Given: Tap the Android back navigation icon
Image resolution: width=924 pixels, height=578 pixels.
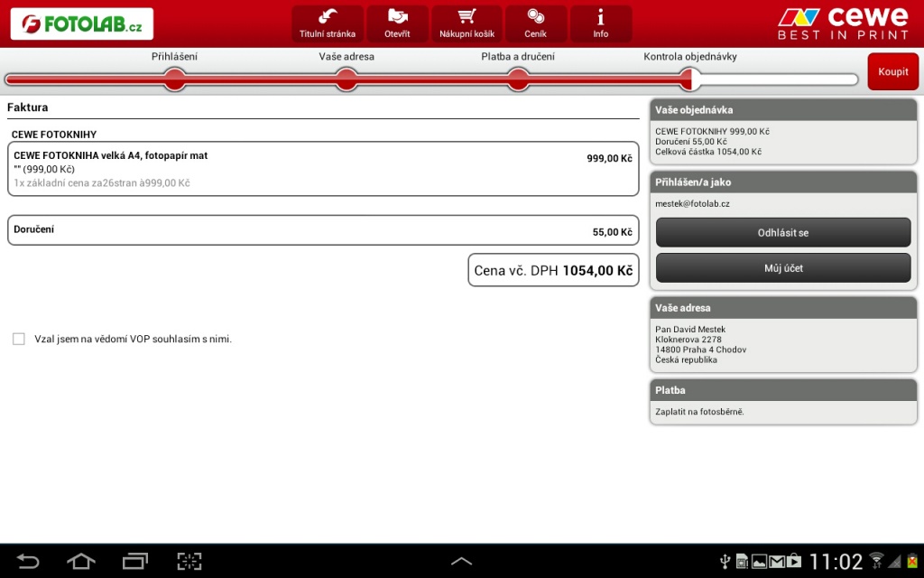Looking at the screenshot, I should pyautogui.click(x=27, y=561).
